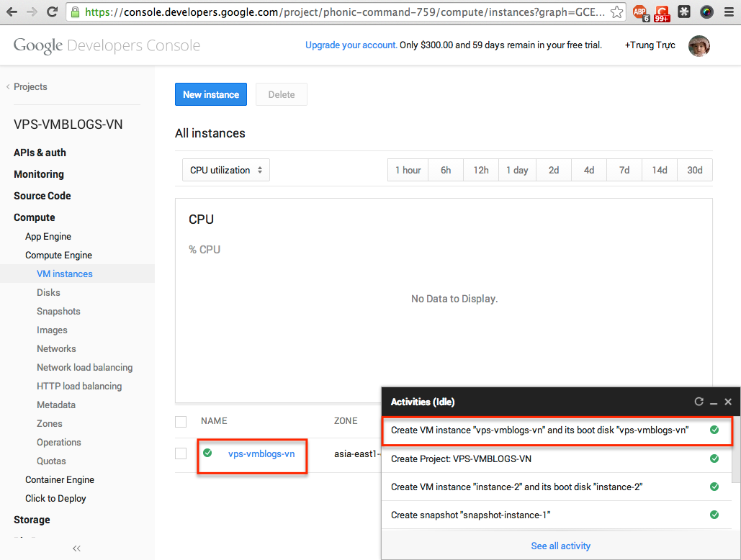Open the Chrome hamburger menu

(x=729, y=12)
